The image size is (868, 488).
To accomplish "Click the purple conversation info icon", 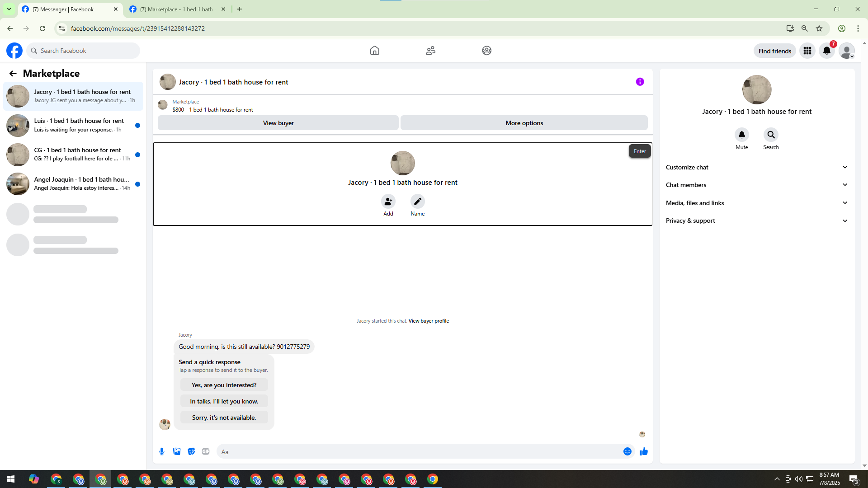I will point(640,82).
